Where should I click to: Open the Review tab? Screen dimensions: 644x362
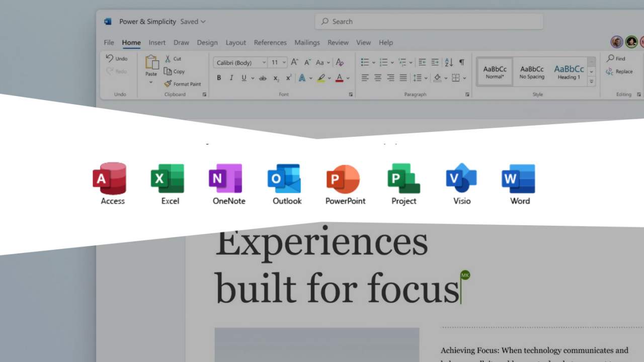(338, 42)
